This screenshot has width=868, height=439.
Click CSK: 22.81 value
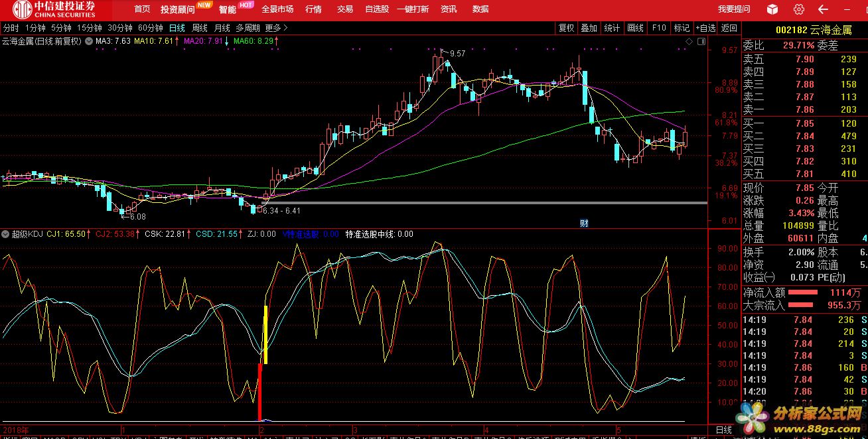tap(165, 234)
